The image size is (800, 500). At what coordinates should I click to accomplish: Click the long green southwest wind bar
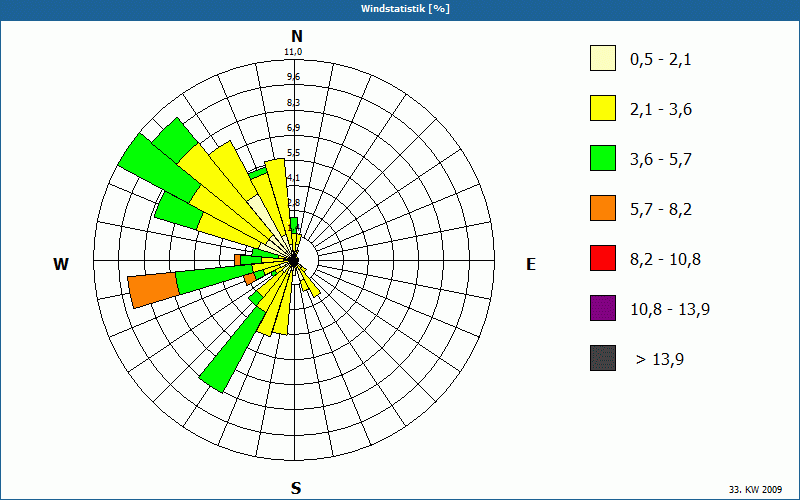tap(233, 350)
